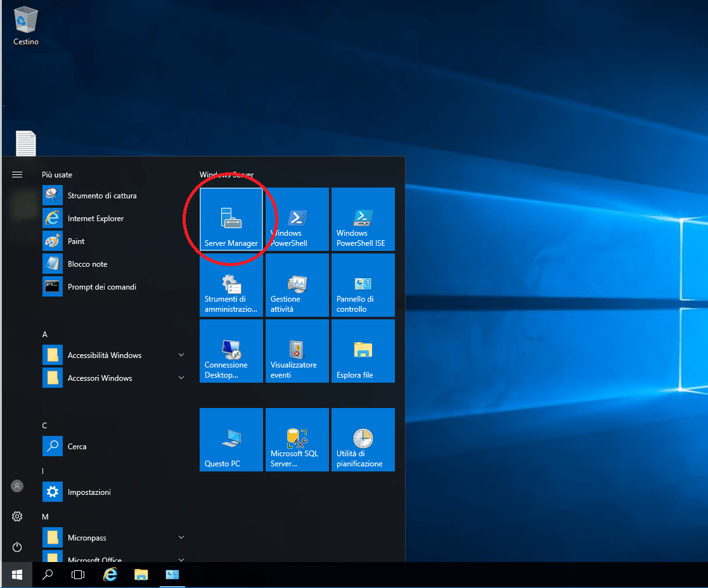Open Microsoft SQL Server tile
This screenshot has height=588, width=708.
[297, 440]
